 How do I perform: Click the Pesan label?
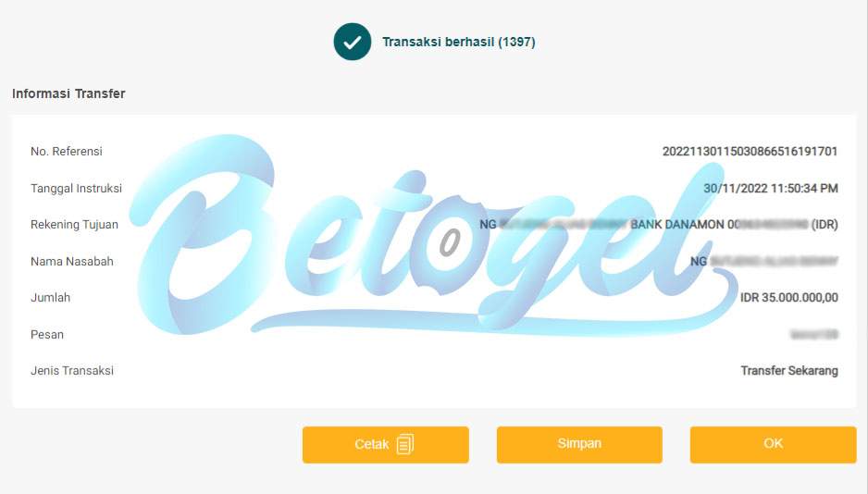[x=47, y=335]
